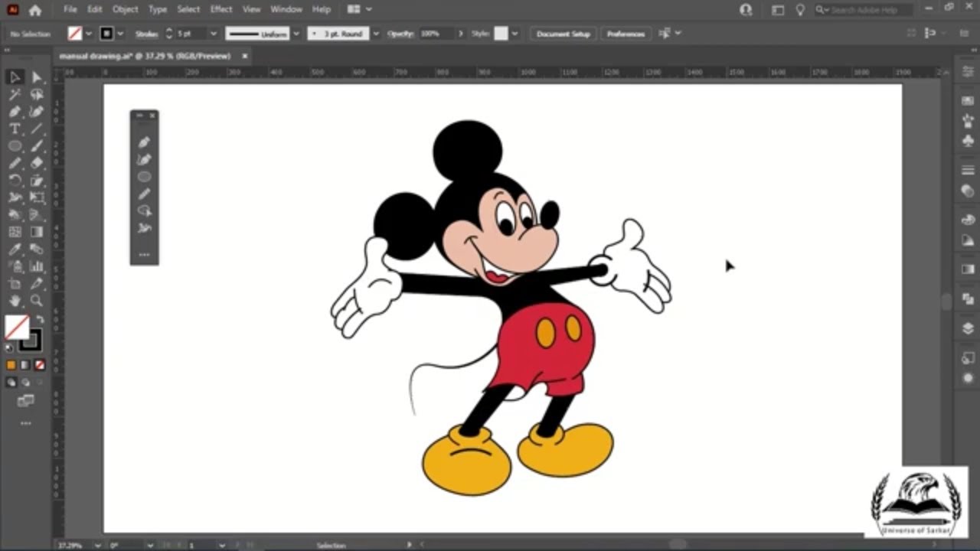Choose Curvature tool in floating toolbar
This screenshot has width=980, height=551.
pos(144,159)
